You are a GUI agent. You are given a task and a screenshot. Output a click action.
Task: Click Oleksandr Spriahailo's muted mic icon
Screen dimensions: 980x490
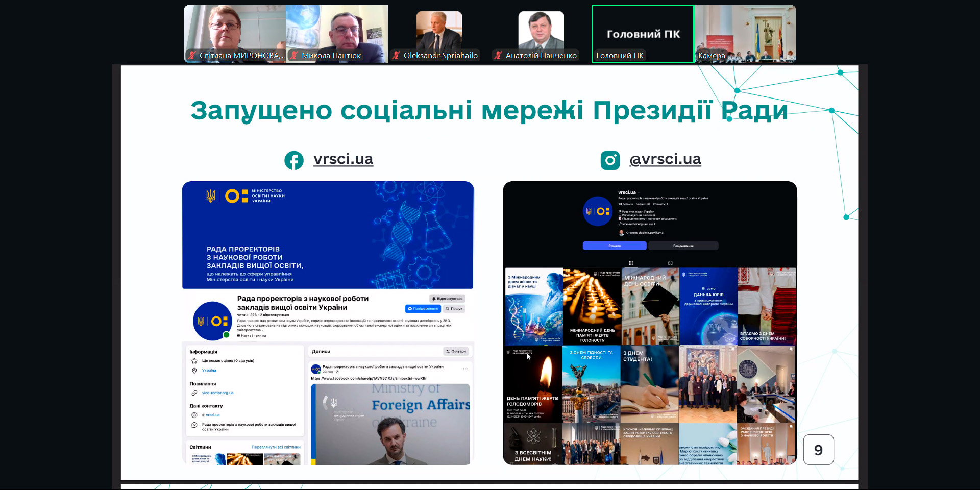click(396, 56)
